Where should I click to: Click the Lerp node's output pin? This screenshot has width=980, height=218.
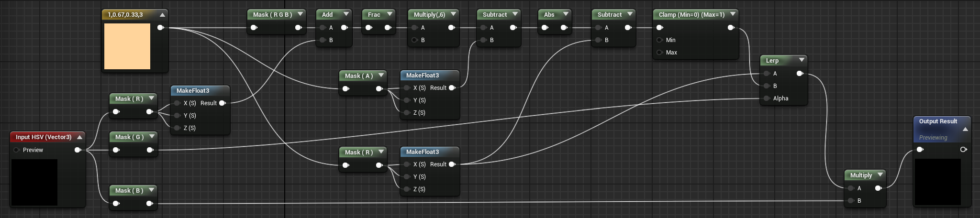click(x=800, y=74)
